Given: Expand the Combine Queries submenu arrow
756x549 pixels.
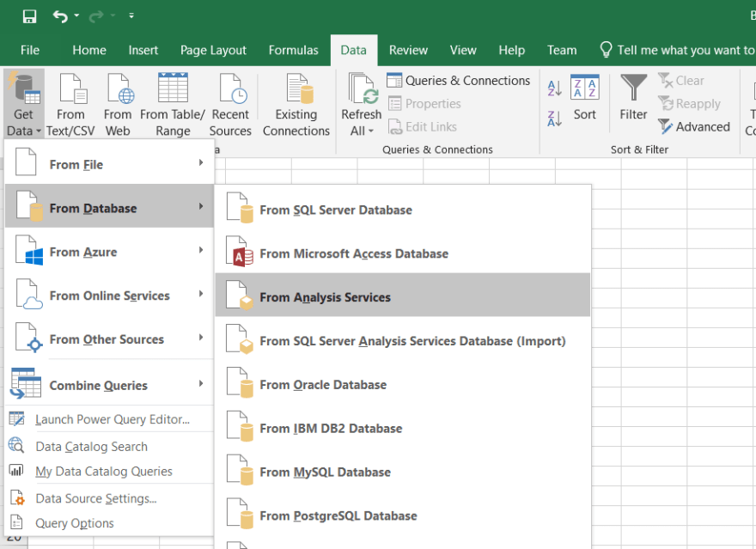Looking at the screenshot, I should 201,384.
